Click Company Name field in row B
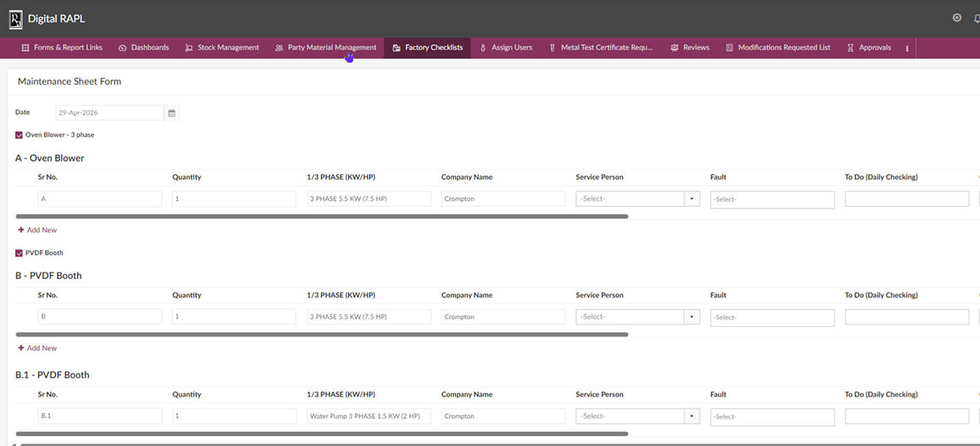The height and width of the screenshot is (446, 980). pyautogui.click(x=503, y=316)
